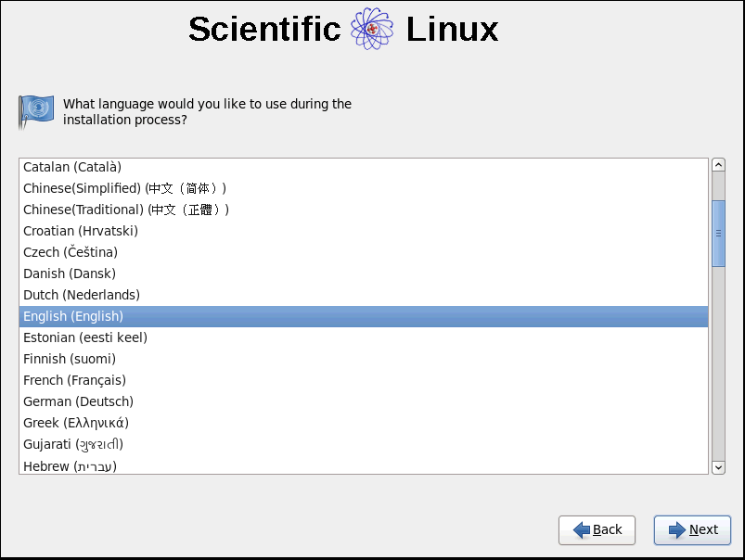Click the scrollbar up arrow
Screen dimensions: 745x560
point(718,165)
